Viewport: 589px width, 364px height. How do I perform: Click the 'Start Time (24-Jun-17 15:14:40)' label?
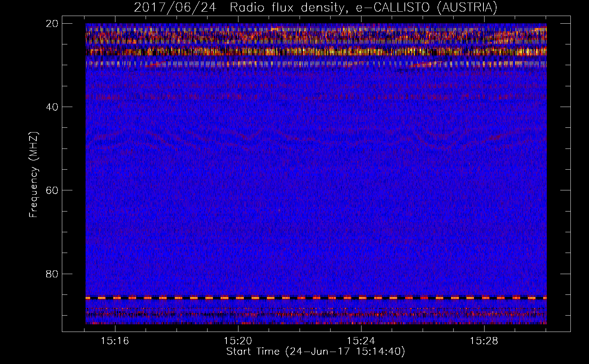coord(316,352)
